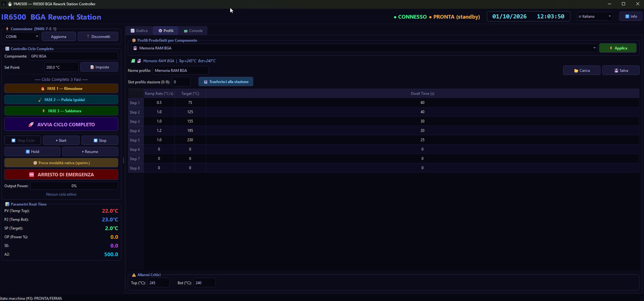Screen dimensions: 644x301
Task: Click the Stop button with square icon
Action: tap(100, 140)
